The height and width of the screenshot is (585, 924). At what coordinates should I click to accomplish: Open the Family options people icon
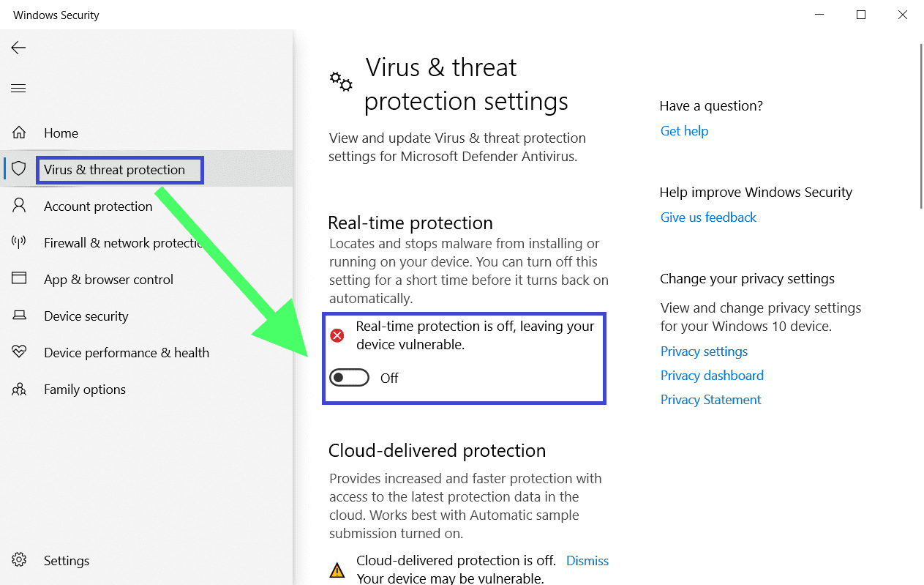19,389
